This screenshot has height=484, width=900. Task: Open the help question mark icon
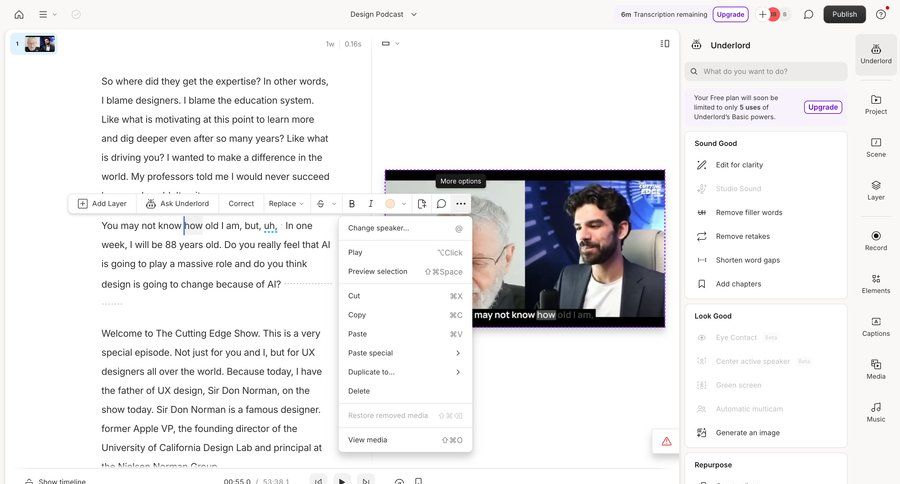(x=881, y=14)
